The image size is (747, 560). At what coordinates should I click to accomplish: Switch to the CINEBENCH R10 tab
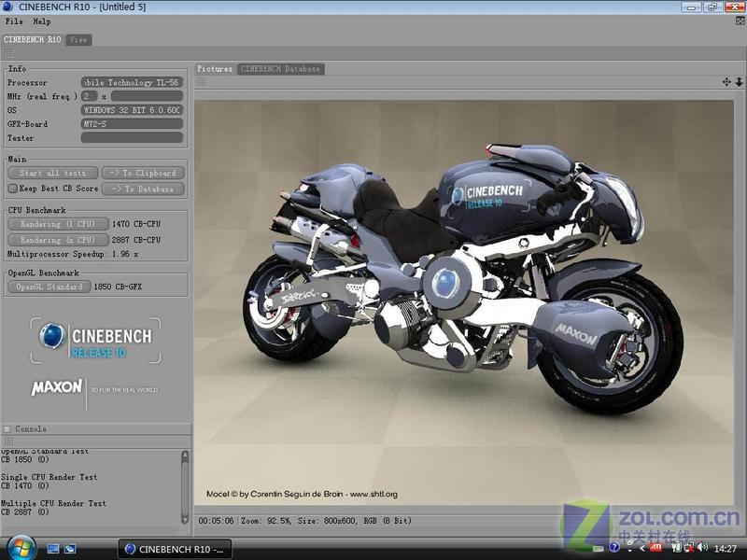[x=33, y=39]
